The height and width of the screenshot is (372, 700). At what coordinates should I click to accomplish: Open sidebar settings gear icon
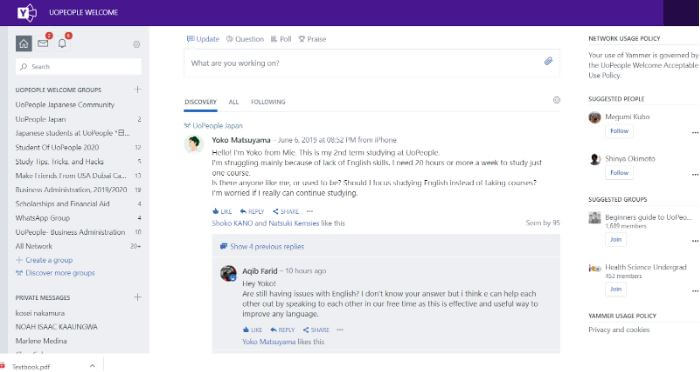point(137,44)
